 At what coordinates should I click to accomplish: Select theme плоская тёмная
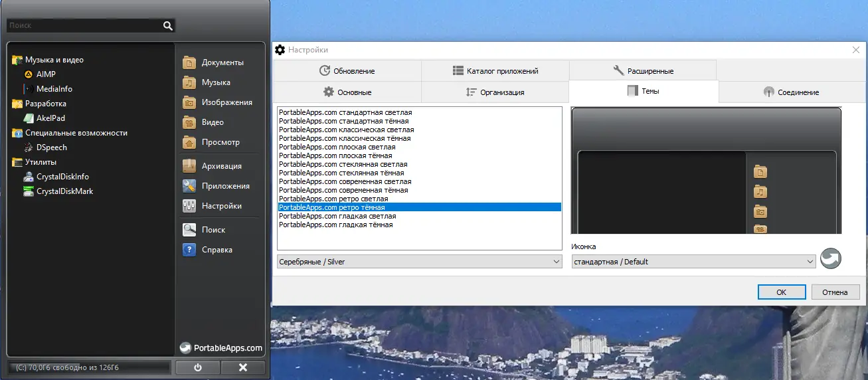419,155
